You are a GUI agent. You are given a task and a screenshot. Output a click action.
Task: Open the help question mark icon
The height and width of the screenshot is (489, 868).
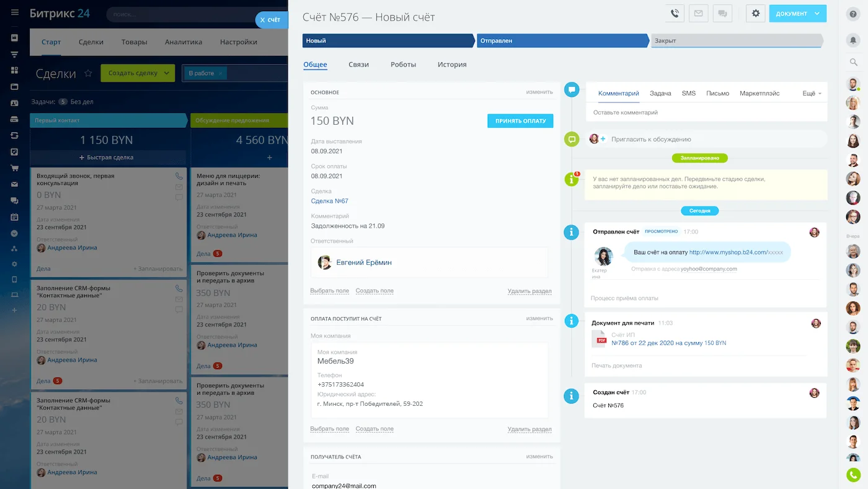tap(853, 14)
